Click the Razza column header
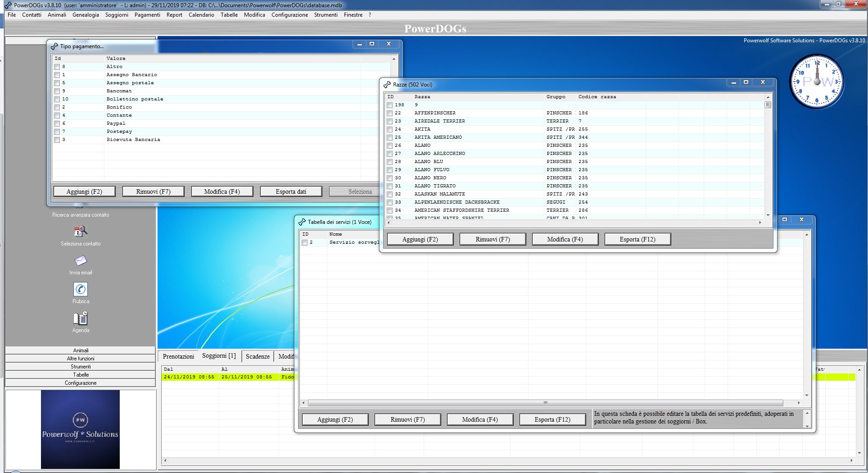This screenshot has width=868, height=473. 478,97
